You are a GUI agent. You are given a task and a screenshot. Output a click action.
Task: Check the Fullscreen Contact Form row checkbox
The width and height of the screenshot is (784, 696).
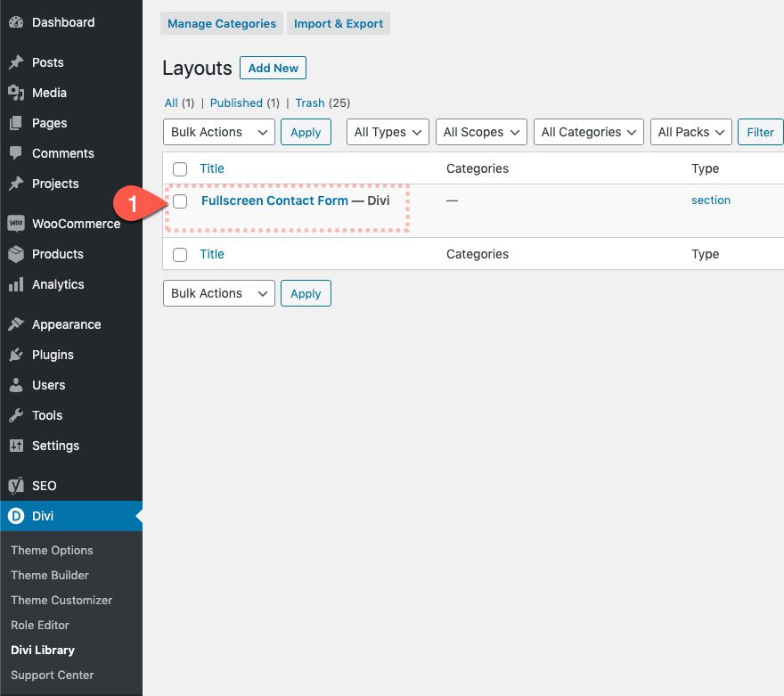179,201
